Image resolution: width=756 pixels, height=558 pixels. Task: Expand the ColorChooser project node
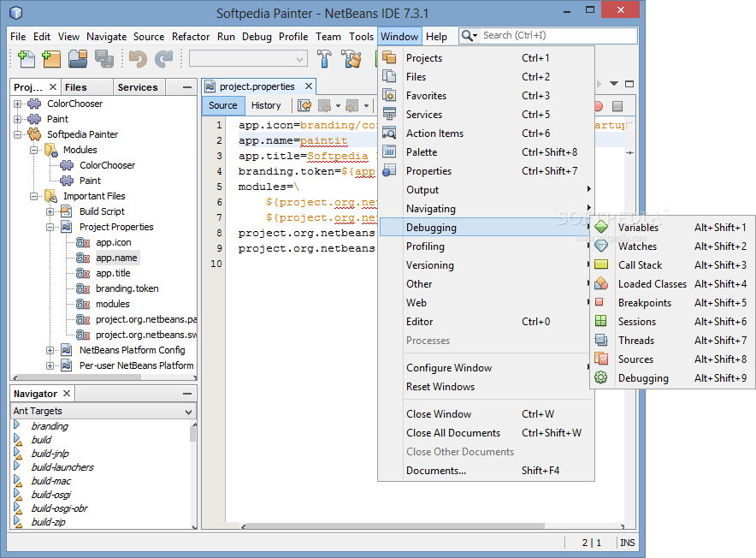[18, 104]
